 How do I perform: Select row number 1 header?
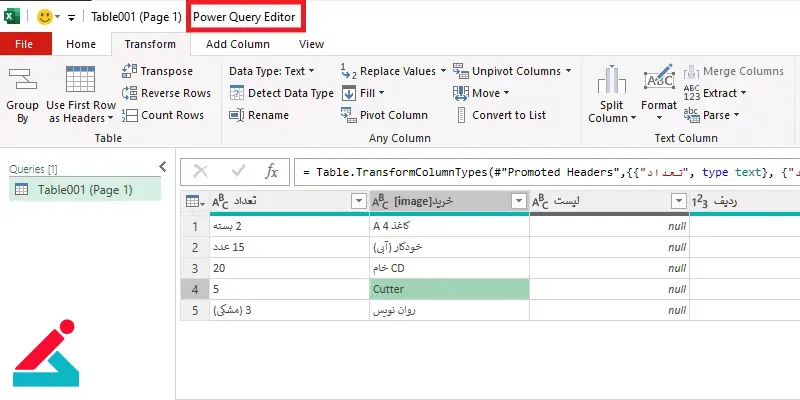coord(195,227)
